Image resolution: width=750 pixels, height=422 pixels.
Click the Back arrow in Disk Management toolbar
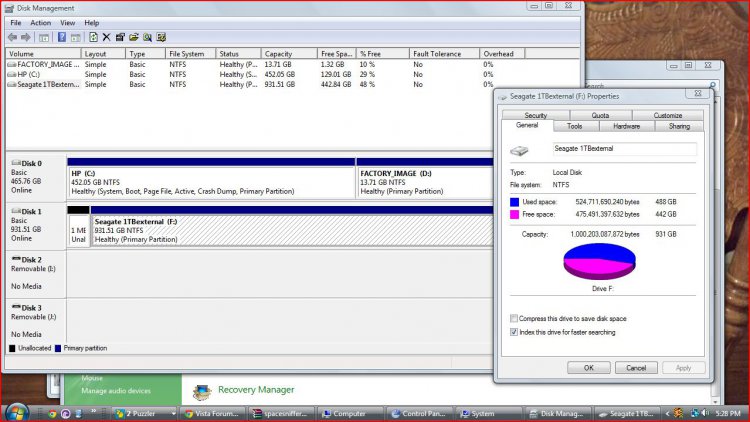[x=12, y=37]
